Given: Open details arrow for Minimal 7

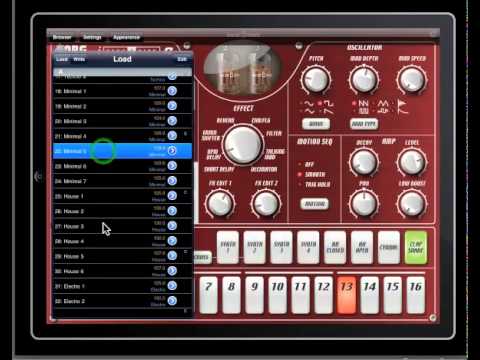Looking at the screenshot, I should (172, 181).
